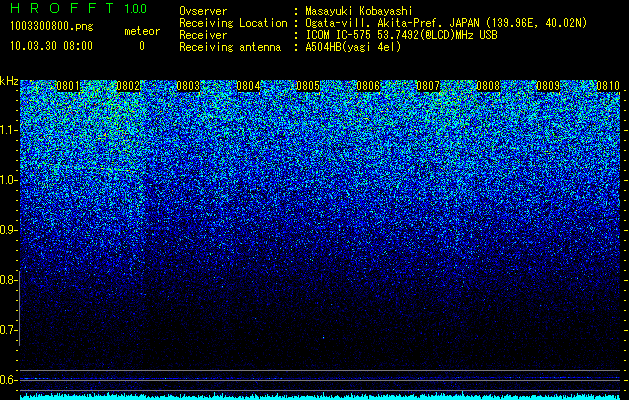The height and width of the screenshot is (400, 629).
Task: Click the HROFFT 1.0.0 title text
Action: tap(79, 8)
